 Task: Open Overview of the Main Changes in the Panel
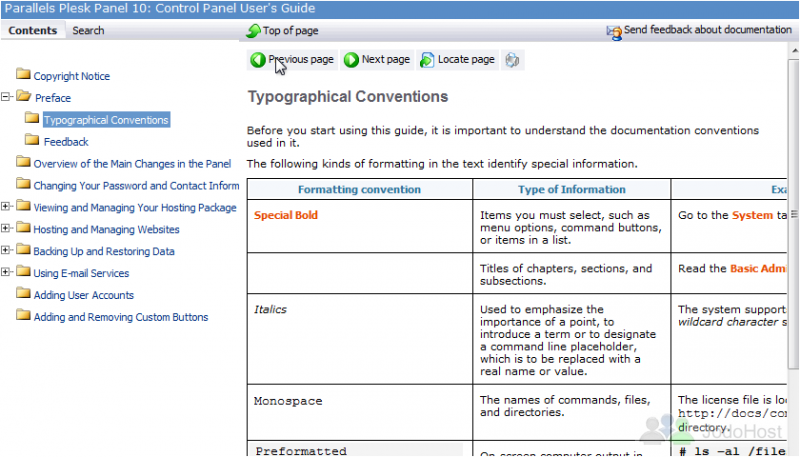point(132,164)
